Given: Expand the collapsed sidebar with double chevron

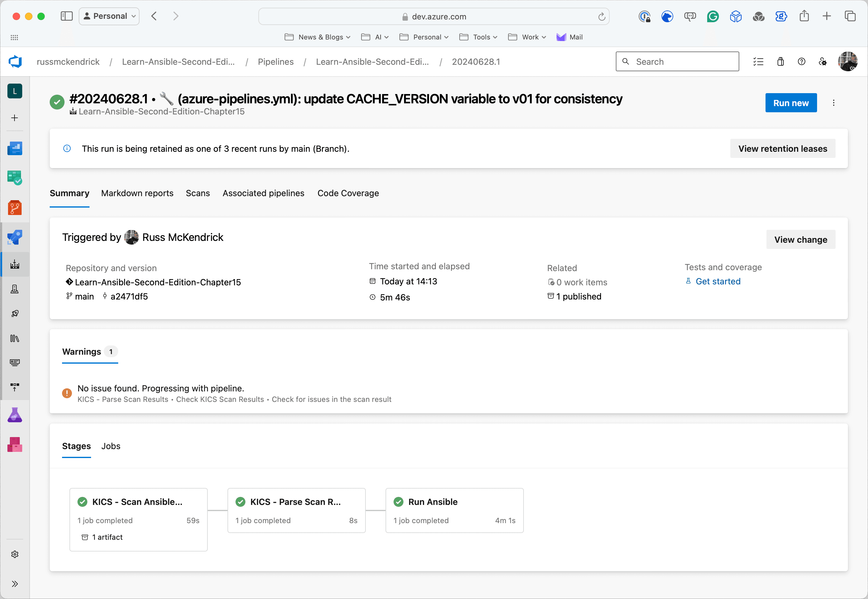Looking at the screenshot, I should pos(15,584).
